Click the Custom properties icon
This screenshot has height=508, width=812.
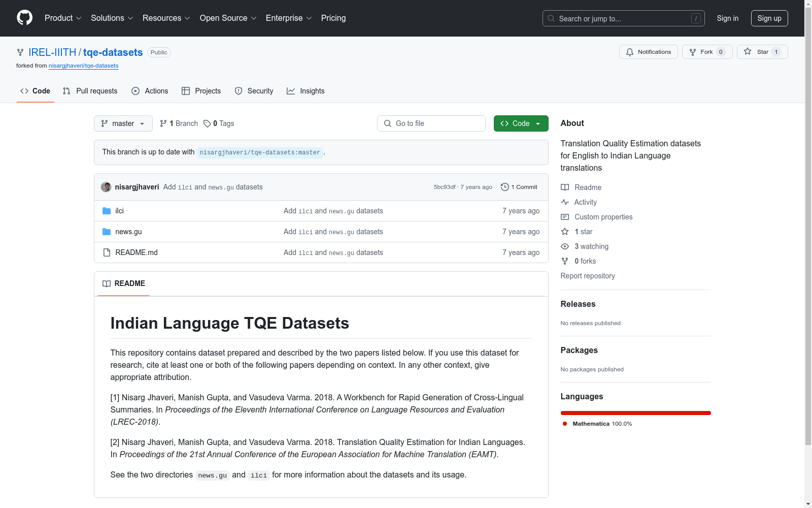[x=565, y=217]
